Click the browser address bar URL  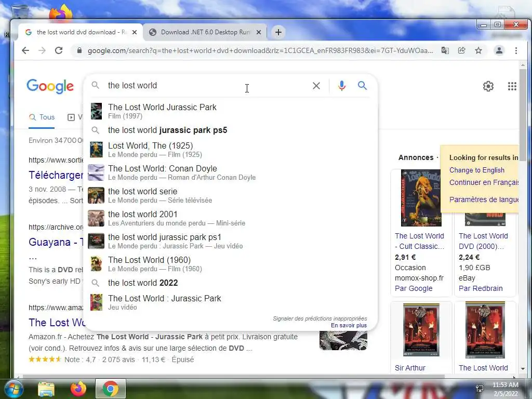[260, 50]
